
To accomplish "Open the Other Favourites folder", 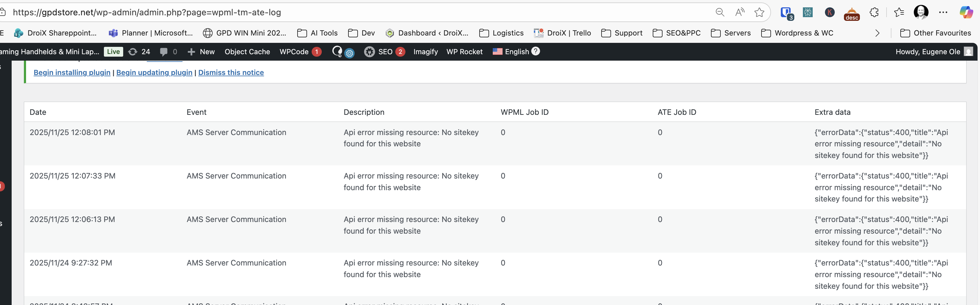I will 936,33.
